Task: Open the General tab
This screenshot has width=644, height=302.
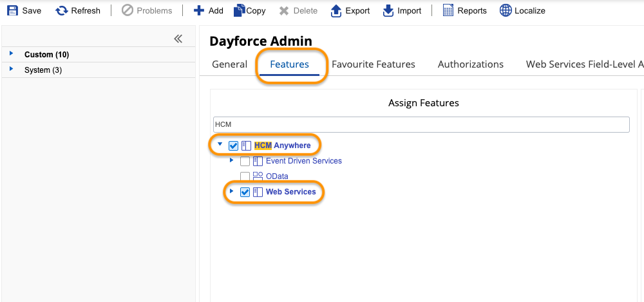Action: (x=230, y=64)
